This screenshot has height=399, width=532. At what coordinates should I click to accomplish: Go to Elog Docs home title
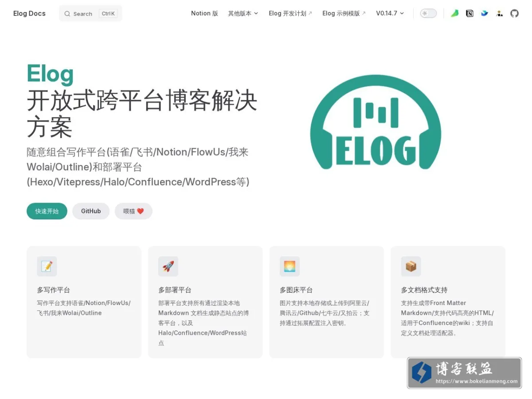click(x=29, y=13)
